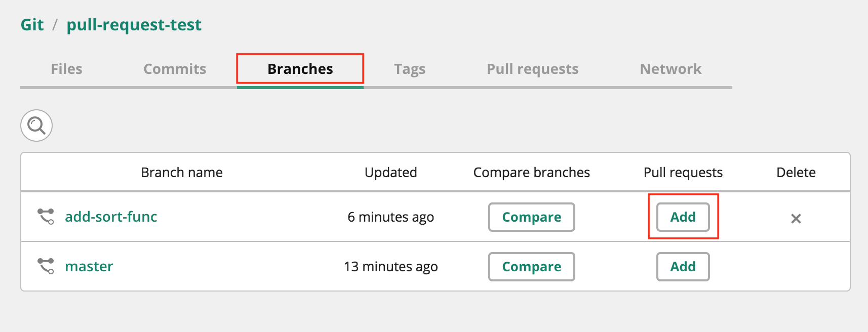Screen dimensions: 868x332
Task: Compare the master branch
Action: (x=532, y=267)
